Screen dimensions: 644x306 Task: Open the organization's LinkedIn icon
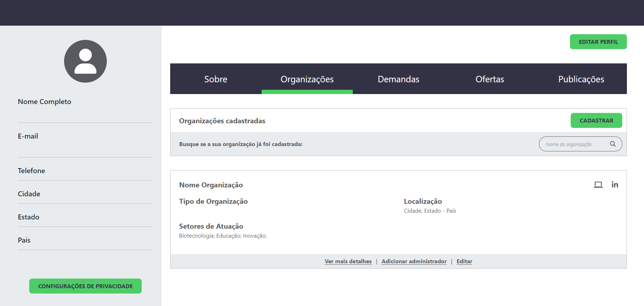point(615,185)
